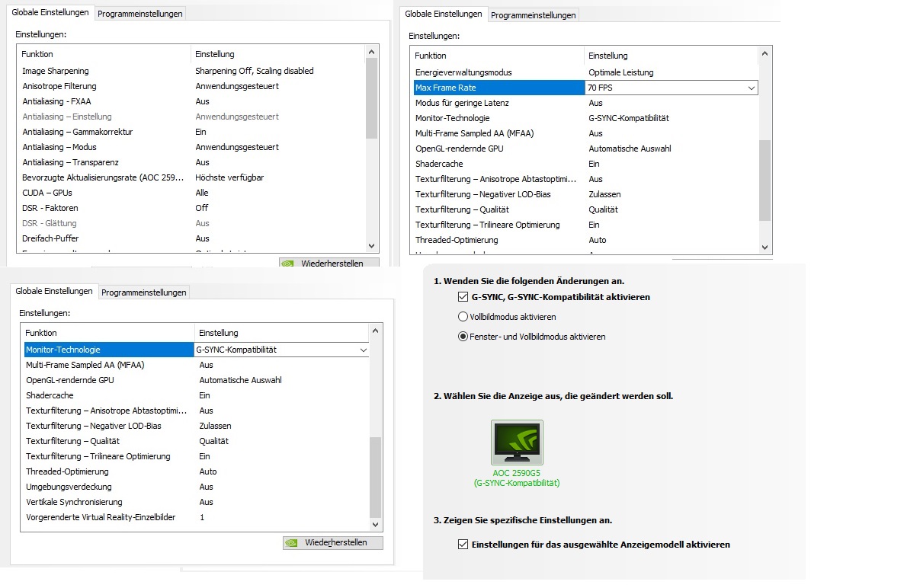Screen dimensions: 920x588
Task: Select the AOC 2590G5 monitor icon
Action: tap(518, 443)
